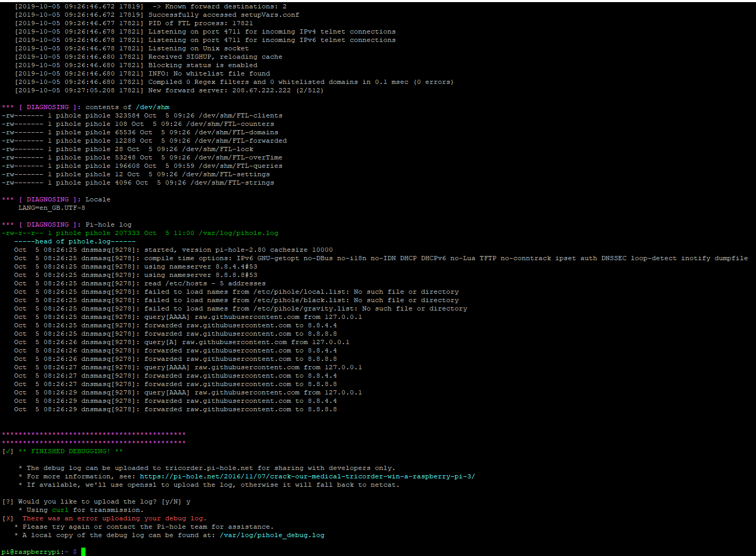Screen dimensions: 756x556
Task: Click the 'use openssl to upload' note line
Action: 209,485
